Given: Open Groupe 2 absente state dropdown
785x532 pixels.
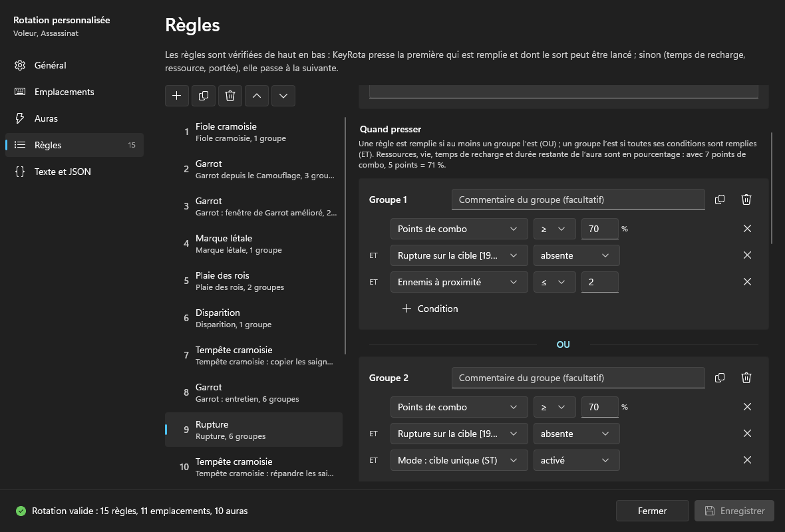Looking at the screenshot, I should tap(576, 434).
